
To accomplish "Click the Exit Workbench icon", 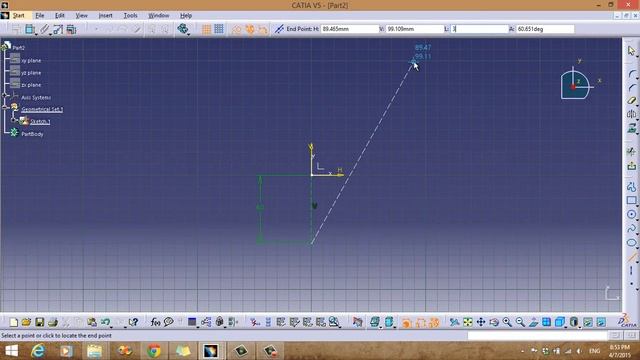I will click(x=631, y=166).
